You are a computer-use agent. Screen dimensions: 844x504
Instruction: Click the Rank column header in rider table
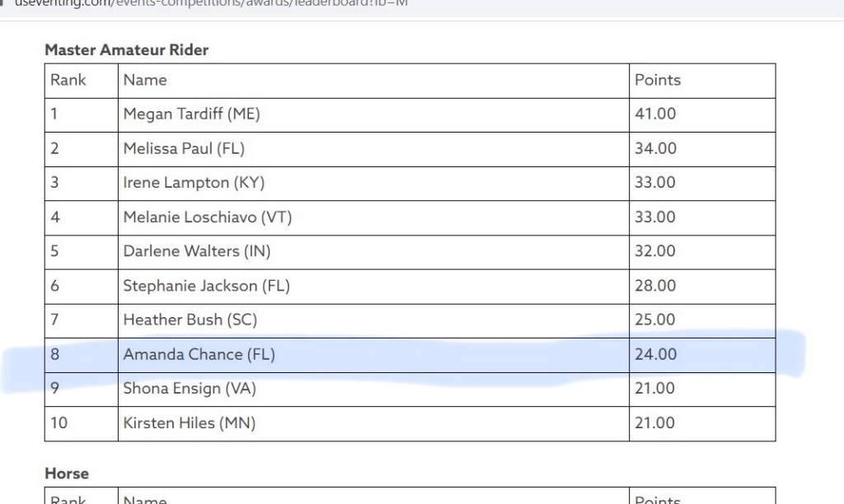[x=68, y=80]
